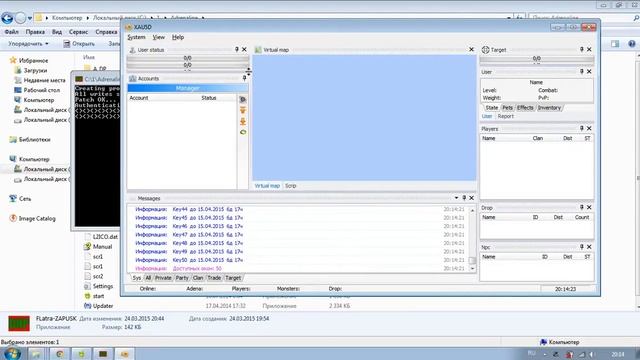Viewport: 640px width, 360px height.
Task: Select the Party messages tab
Action: click(182, 278)
